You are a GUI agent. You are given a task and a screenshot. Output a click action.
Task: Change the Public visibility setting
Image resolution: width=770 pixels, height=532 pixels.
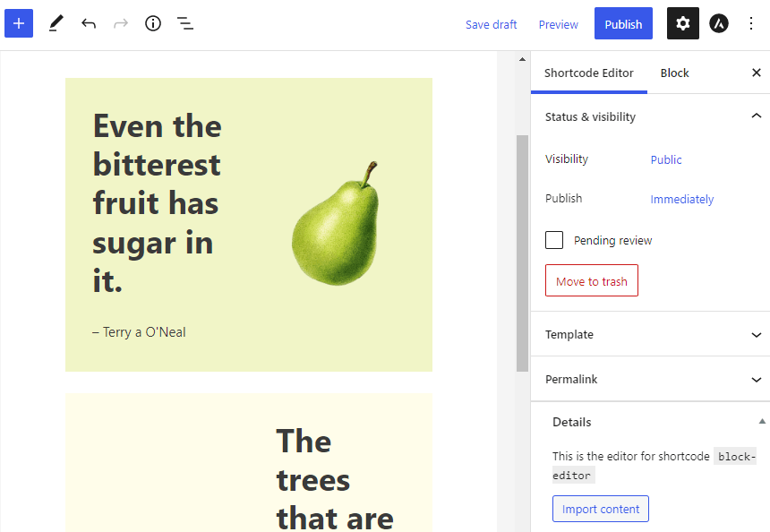[666, 159]
